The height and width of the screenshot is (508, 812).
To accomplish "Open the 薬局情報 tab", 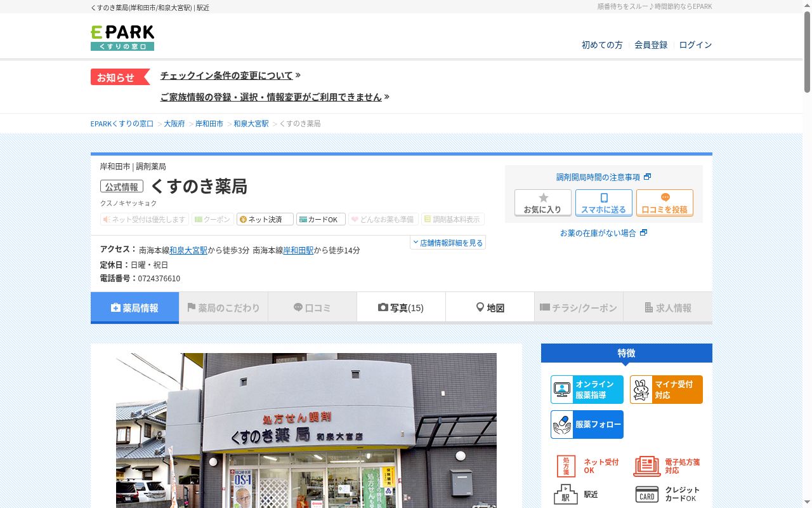I will pos(134,307).
